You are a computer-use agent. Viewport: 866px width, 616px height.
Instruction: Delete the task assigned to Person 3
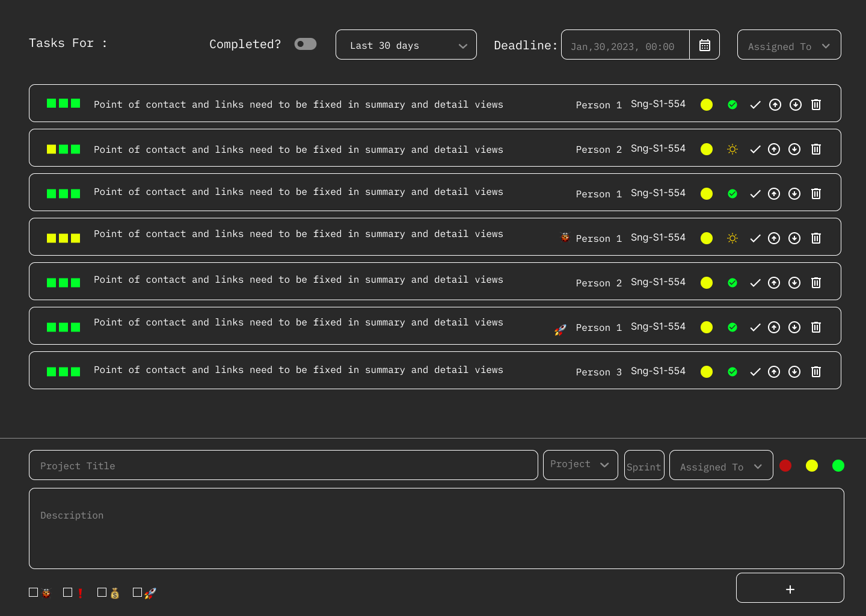[815, 372]
